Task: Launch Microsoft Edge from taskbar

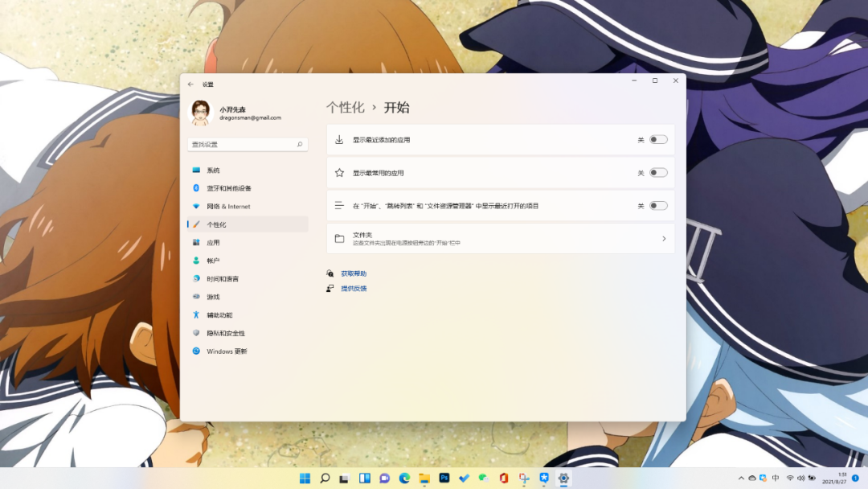Action: click(x=404, y=478)
